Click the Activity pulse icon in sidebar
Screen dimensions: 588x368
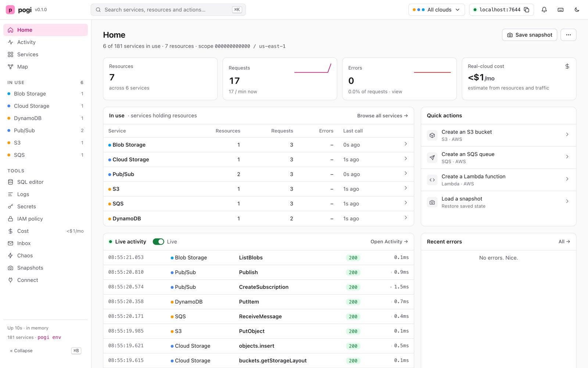pos(10,42)
